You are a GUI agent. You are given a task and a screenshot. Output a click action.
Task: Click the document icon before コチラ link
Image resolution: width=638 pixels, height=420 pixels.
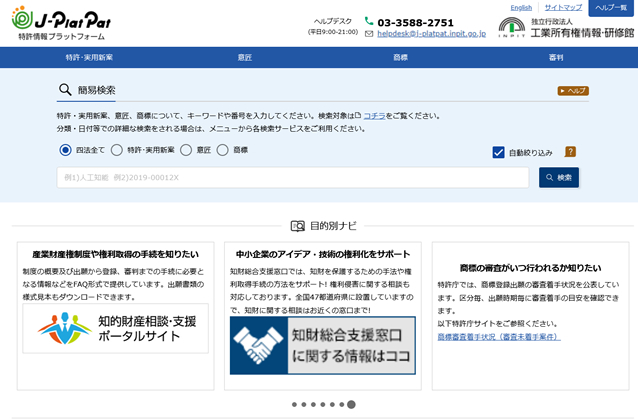[x=358, y=116]
